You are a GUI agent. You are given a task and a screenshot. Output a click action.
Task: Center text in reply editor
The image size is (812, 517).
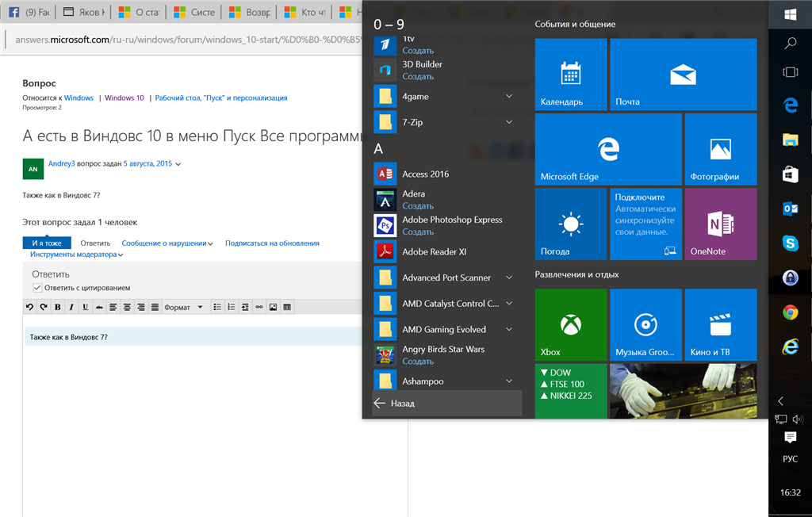coord(127,307)
